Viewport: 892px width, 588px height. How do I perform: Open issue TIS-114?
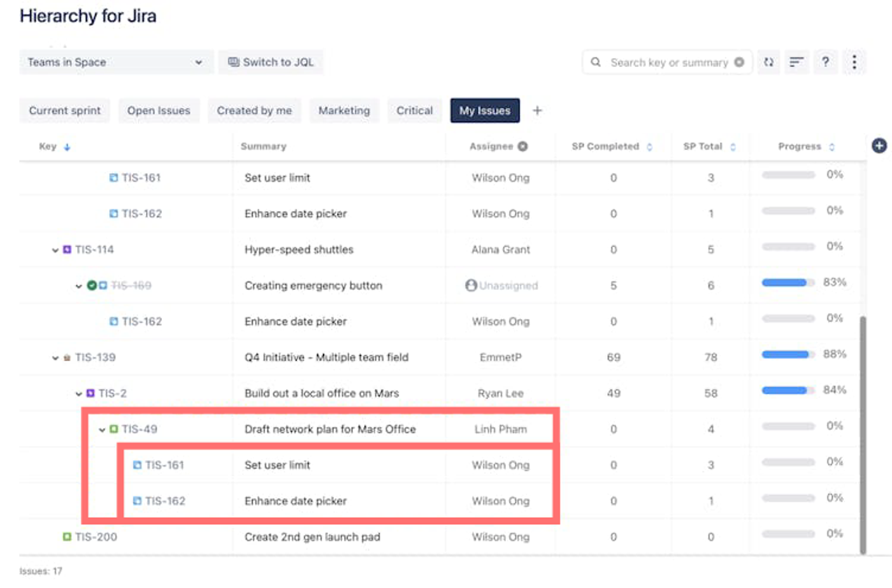(94, 250)
